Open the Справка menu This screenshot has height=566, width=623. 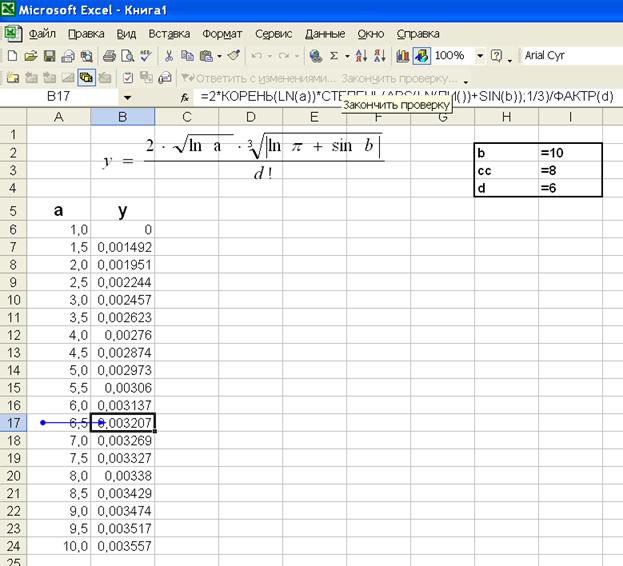point(418,34)
